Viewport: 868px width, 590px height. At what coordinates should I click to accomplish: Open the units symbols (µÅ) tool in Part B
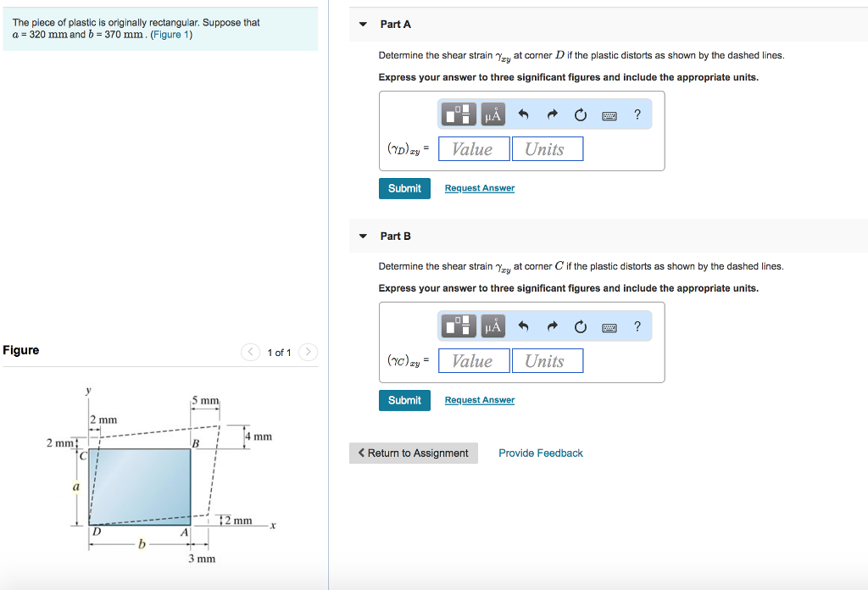click(492, 326)
